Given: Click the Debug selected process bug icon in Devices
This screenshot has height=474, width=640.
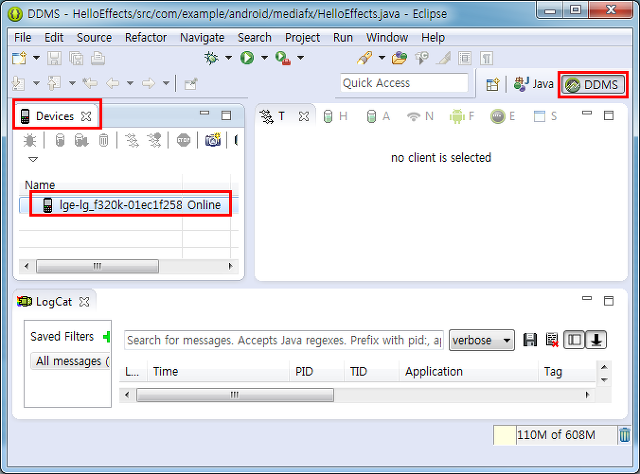Looking at the screenshot, I should pos(30,140).
